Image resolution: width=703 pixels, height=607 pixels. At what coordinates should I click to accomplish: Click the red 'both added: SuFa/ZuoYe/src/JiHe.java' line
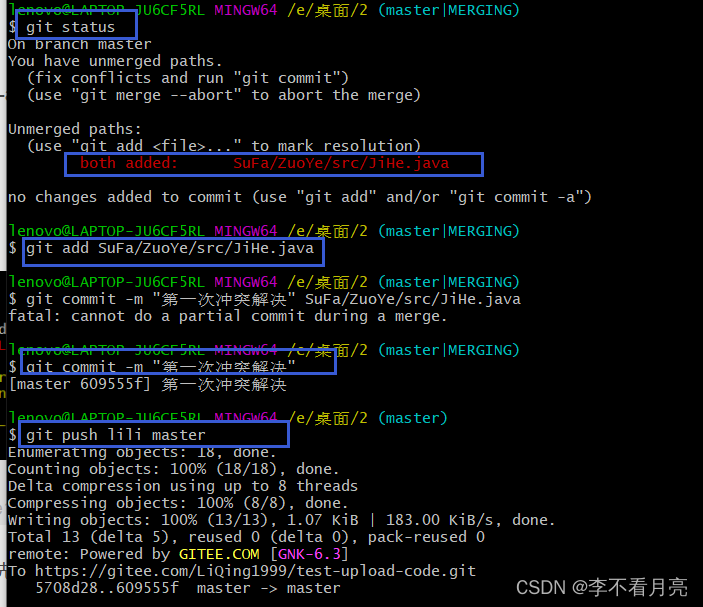click(x=265, y=163)
